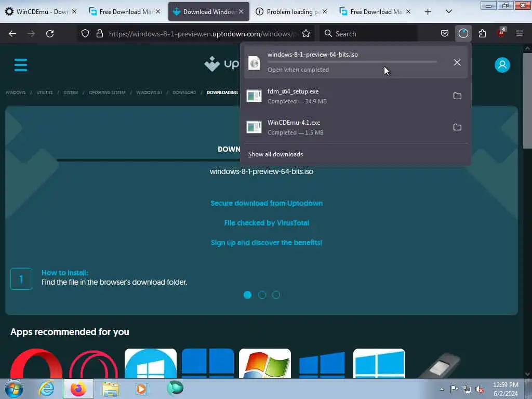
Task: Go to UTILITIES breadcrumb
Action: (45, 92)
